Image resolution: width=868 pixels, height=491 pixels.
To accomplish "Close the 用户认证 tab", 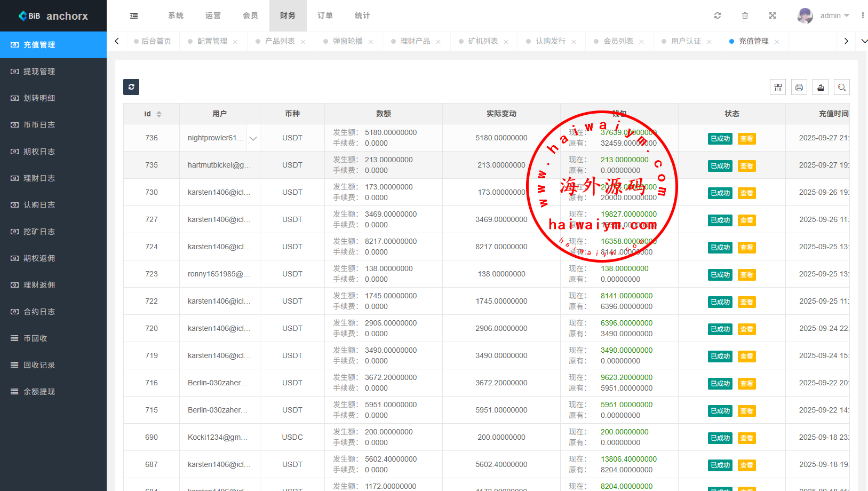I will tap(709, 42).
